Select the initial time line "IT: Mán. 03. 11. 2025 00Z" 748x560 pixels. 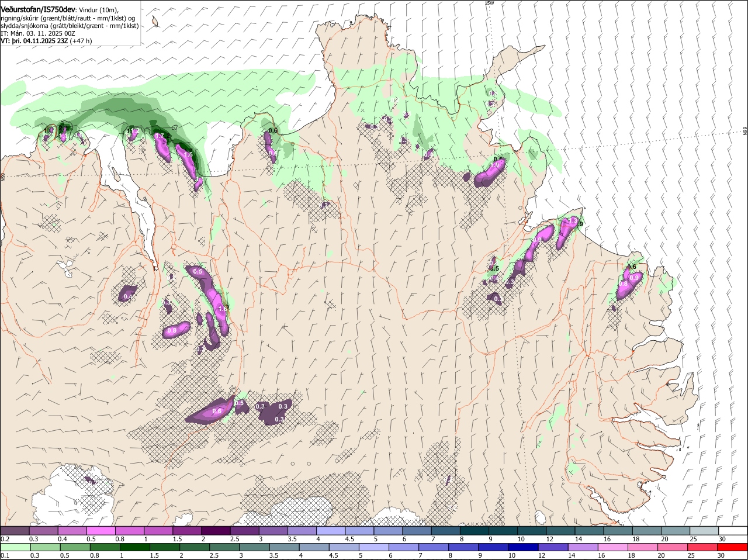pyautogui.click(x=38, y=33)
